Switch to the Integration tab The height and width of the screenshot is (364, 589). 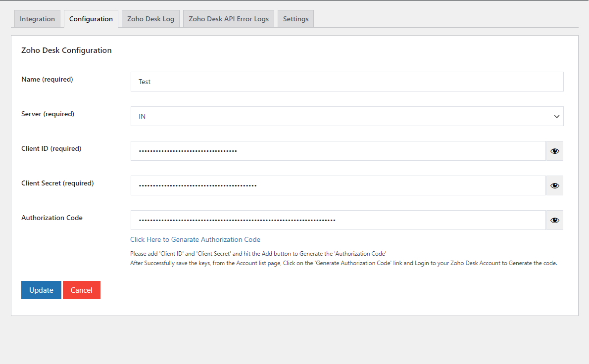click(x=37, y=19)
